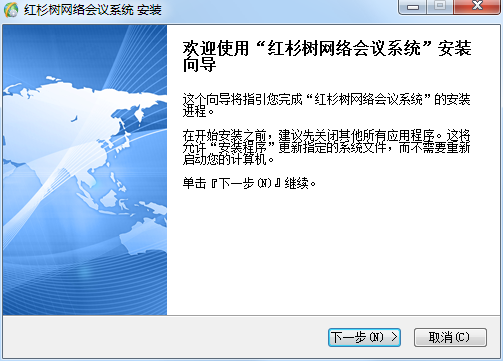503x361 pixels.
Task: Cancel setup with the 取消(C) button
Action: [x=450, y=337]
